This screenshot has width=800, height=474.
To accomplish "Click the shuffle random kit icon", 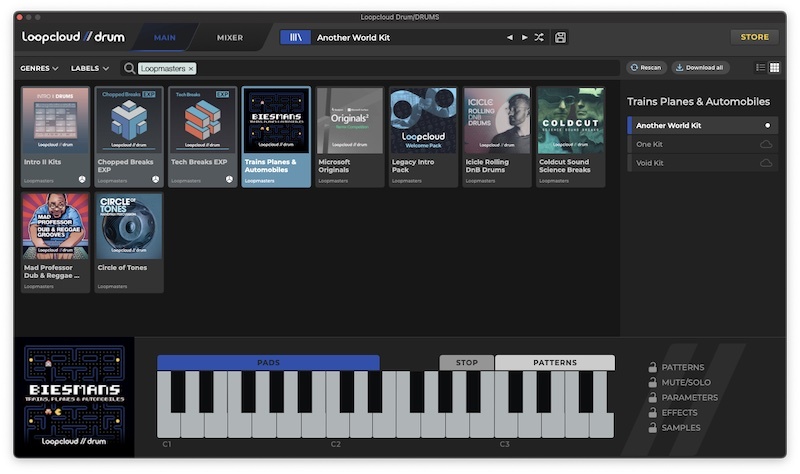I will 539,37.
